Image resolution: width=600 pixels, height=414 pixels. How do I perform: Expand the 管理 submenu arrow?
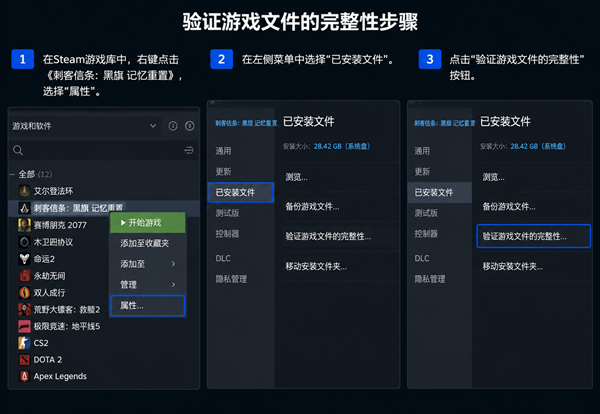173,284
